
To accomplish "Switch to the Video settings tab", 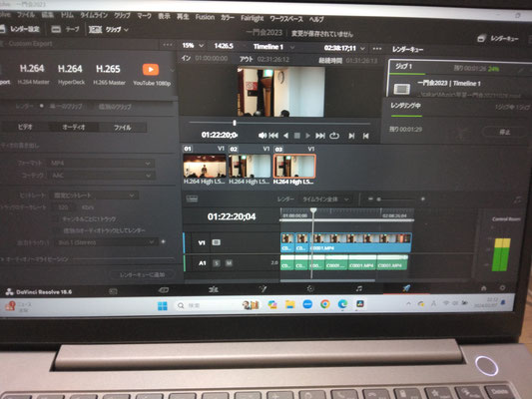I will [25, 127].
